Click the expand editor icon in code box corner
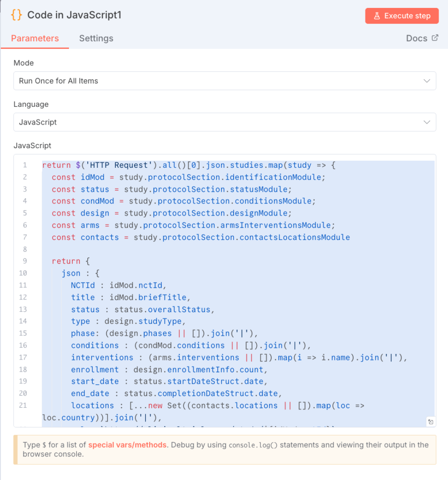 pos(431,421)
